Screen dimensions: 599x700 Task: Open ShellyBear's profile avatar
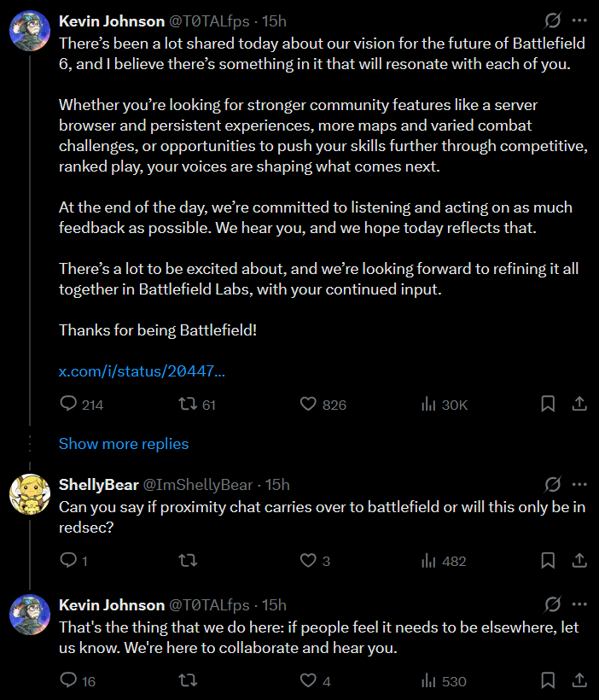[x=29, y=495]
